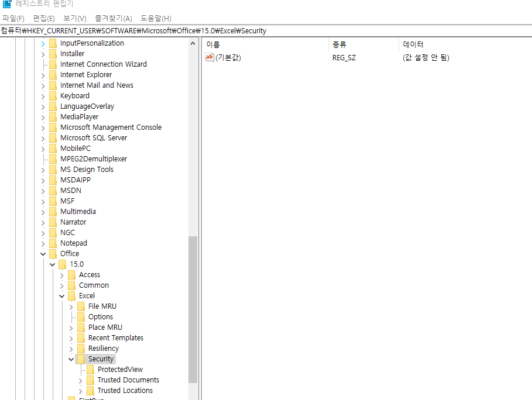532x400 pixels.
Task: Select the Internet Explorer key label
Action: (x=86, y=75)
